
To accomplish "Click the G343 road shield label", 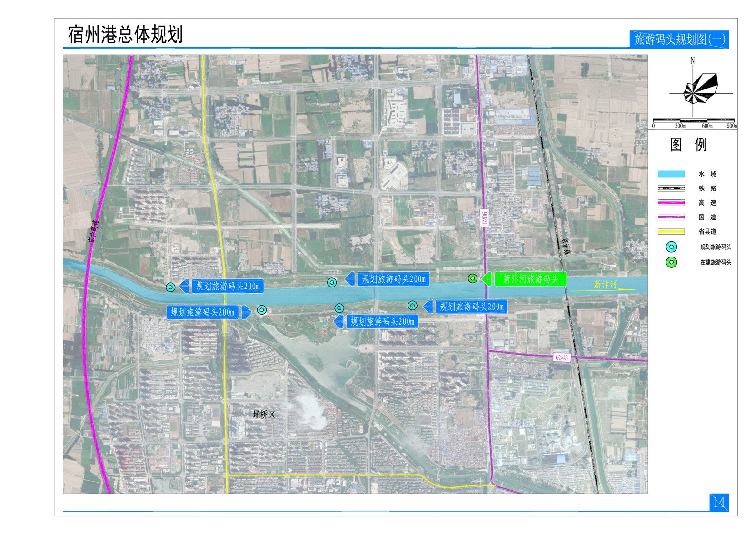I will (561, 357).
